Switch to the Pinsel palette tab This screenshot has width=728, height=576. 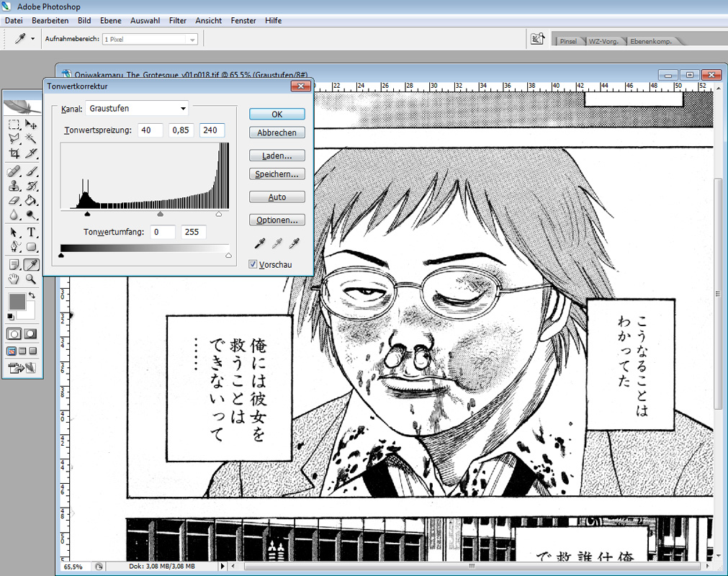(568, 41)
